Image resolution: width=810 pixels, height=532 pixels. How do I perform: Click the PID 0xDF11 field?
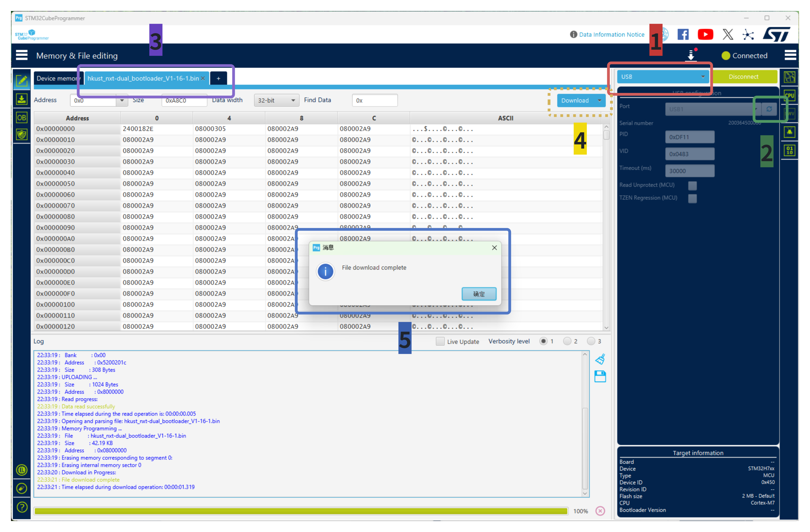coord(690,137)
